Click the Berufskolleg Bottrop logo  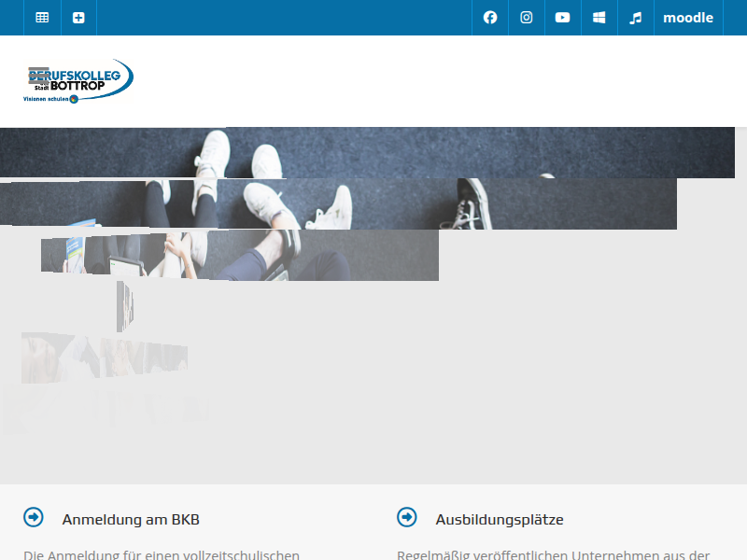(78, 81)
